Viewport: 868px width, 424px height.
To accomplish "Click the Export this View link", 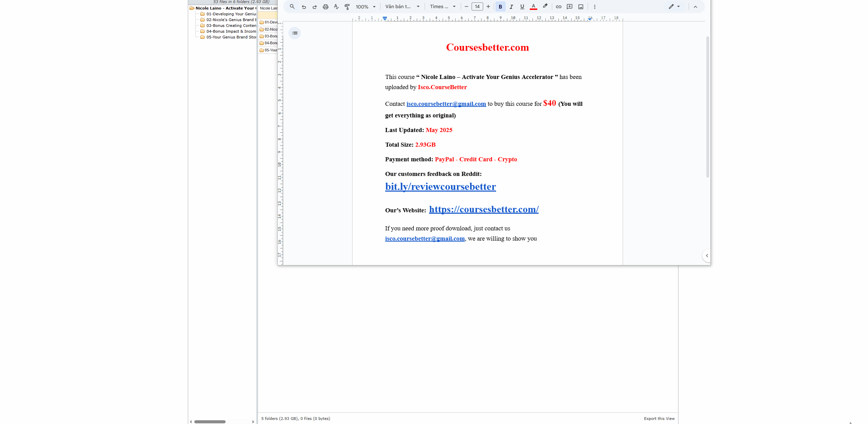I will click(659, 418).
